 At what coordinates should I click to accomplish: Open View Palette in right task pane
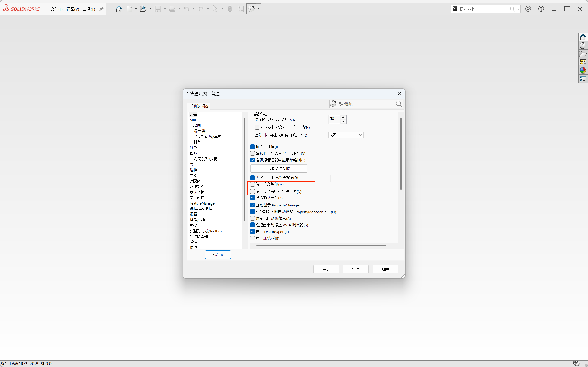[x=583, y=62]
